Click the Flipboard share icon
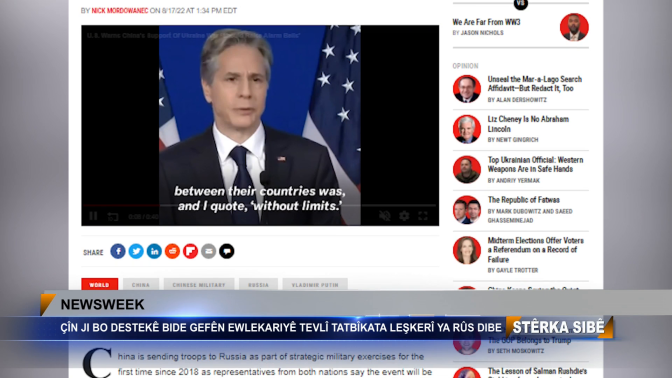 coord(190,251)
